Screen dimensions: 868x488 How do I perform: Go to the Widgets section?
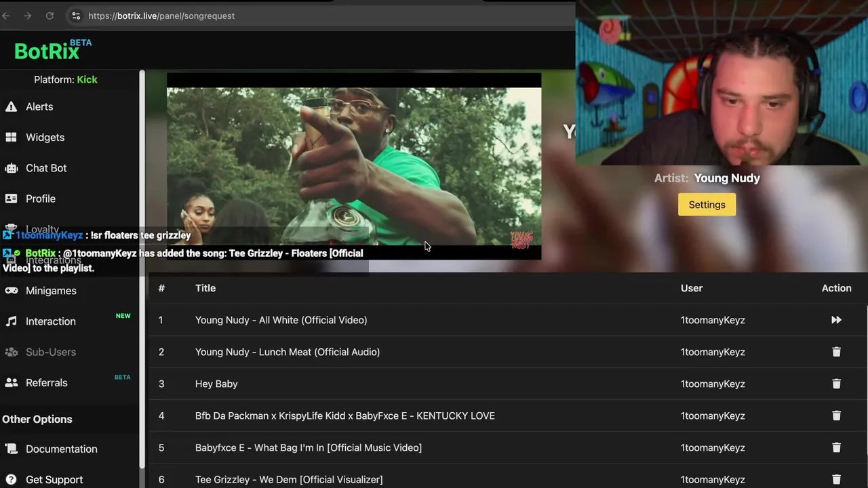pyautogui.click(x=45, y=137)
